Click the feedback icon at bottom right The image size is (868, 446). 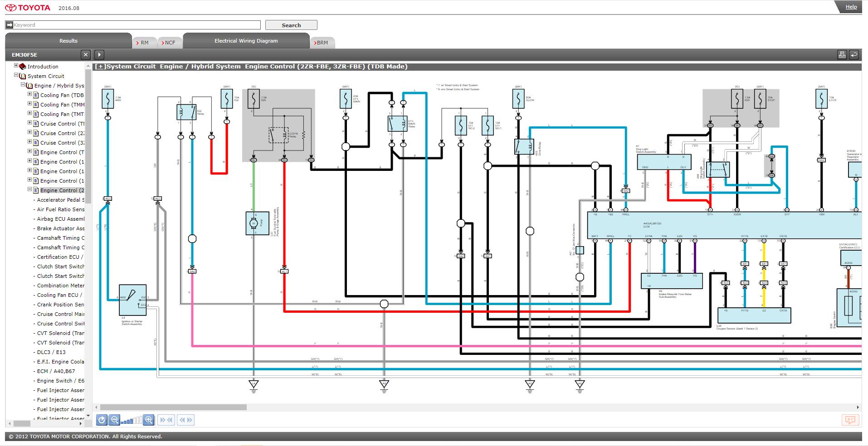[850, 420]
